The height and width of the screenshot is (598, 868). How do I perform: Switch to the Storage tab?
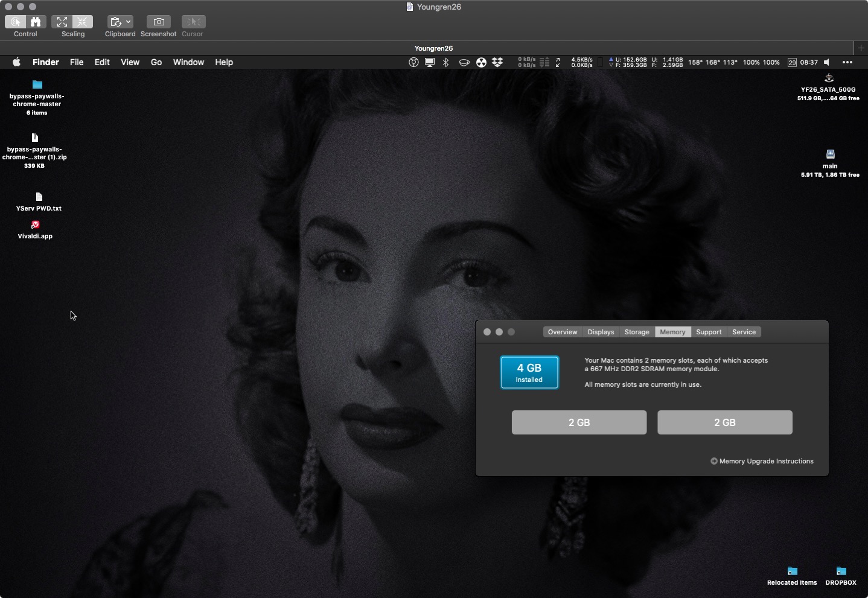click(x=637, y=332)
